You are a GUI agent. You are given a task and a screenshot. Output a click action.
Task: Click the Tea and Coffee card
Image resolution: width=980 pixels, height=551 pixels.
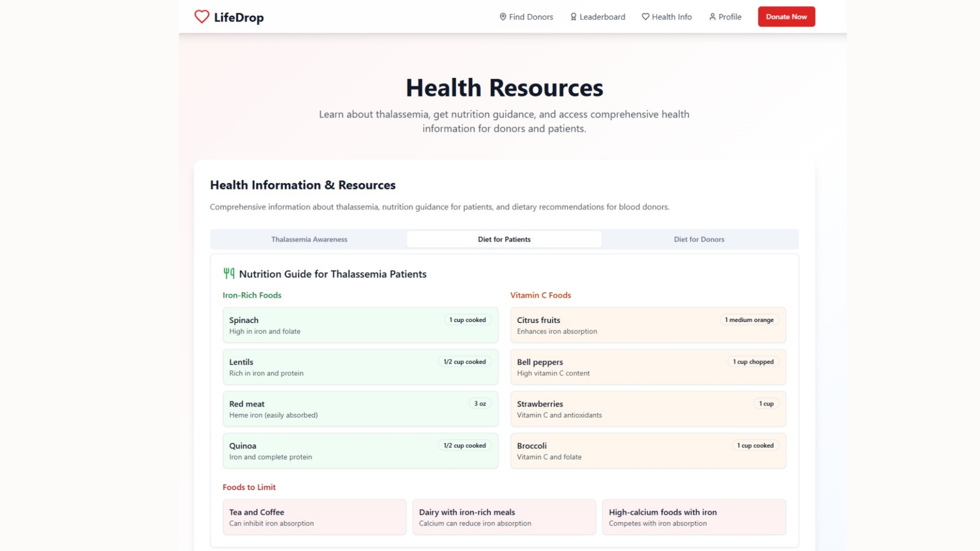[314, 517]
